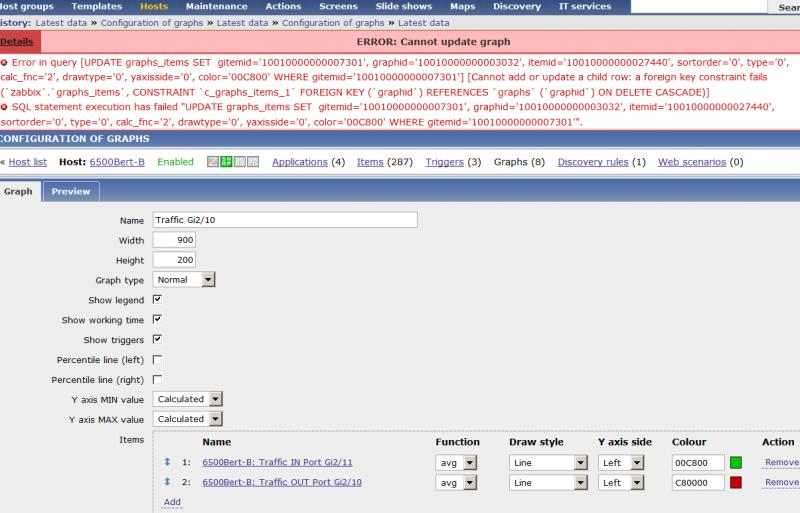The image size is (800, 513).
Task: Click first Configuration of graphs history link
Action: (152, 23)
